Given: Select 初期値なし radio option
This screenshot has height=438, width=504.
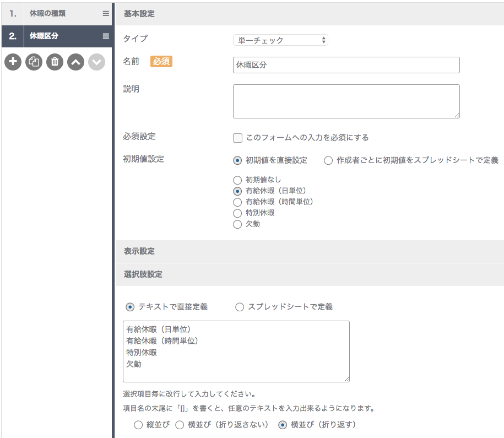Looking at the screenshot, I should coord(237,180).
